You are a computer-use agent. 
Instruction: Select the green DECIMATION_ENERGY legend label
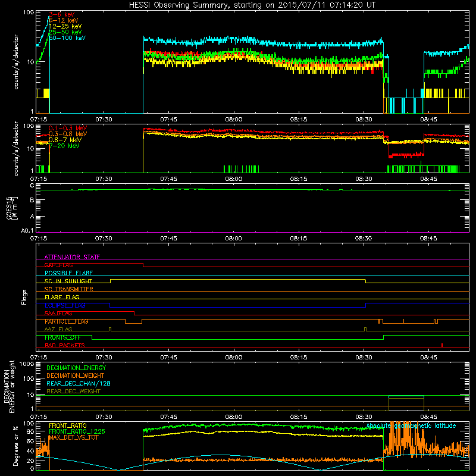click(76, 368)
